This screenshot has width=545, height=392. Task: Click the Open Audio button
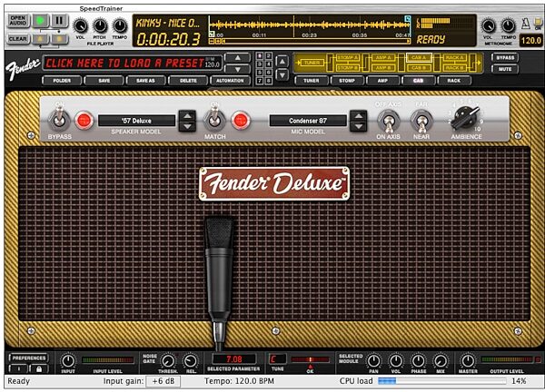[x=18, y=21]
